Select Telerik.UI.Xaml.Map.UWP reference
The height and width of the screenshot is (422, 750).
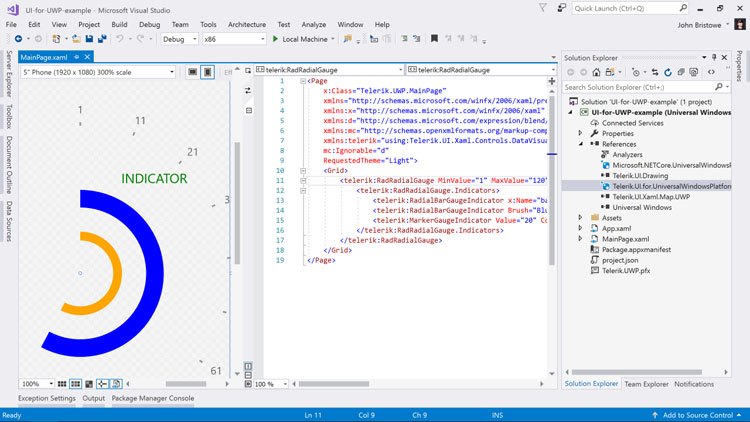(651, 197)
